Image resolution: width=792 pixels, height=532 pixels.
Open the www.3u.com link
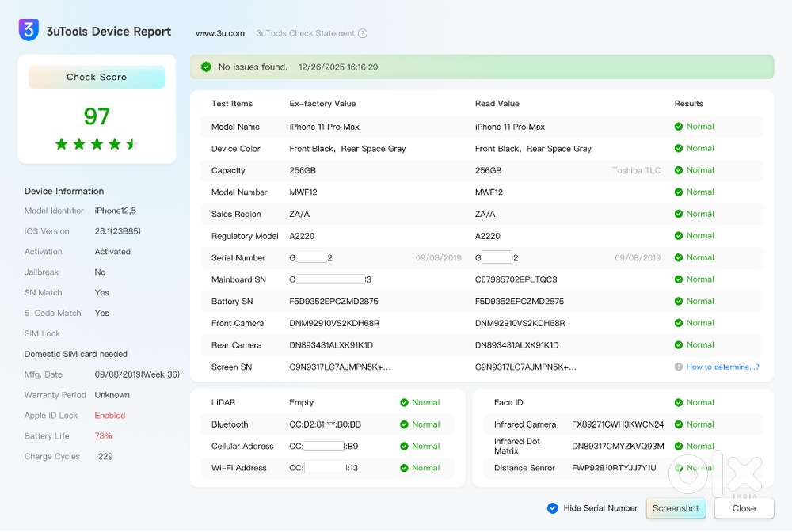click(220, 33)
